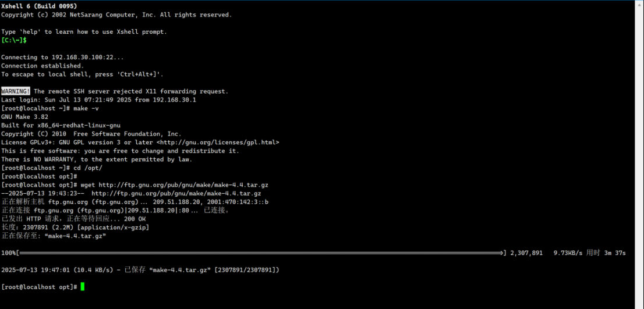This screenshot has width=644, height=309.
Task: Click the NetSarang copyright line
Action: tap(116, 15)
